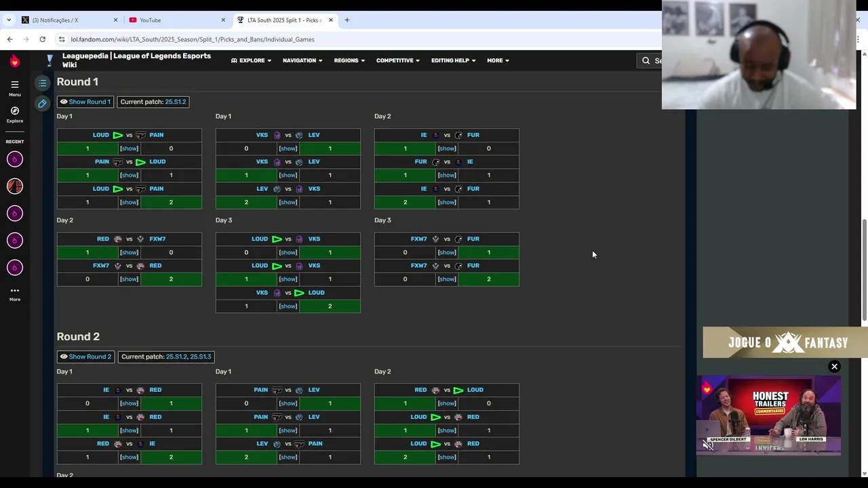Toggle Show Round 1 eye button

pos(85,102)
